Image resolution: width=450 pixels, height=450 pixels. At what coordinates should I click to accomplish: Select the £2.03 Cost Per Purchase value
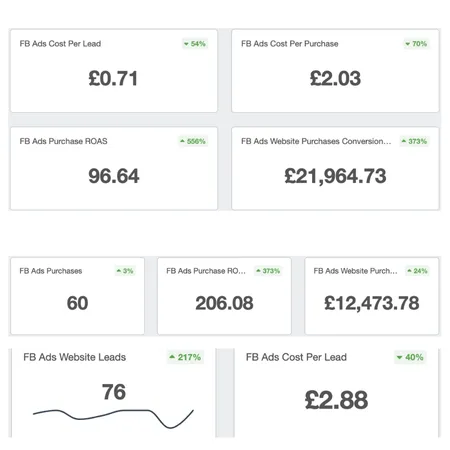[335, 79]
